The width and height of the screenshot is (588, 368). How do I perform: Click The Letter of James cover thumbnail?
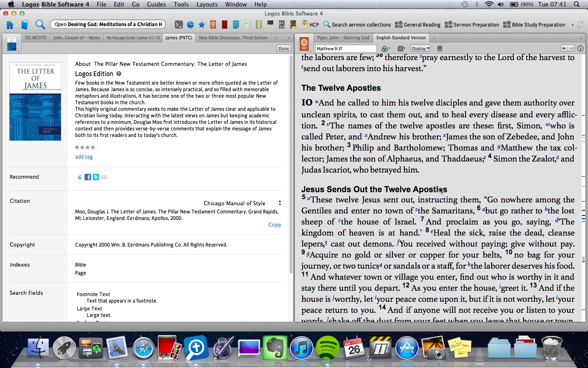[x=35, y=101]
